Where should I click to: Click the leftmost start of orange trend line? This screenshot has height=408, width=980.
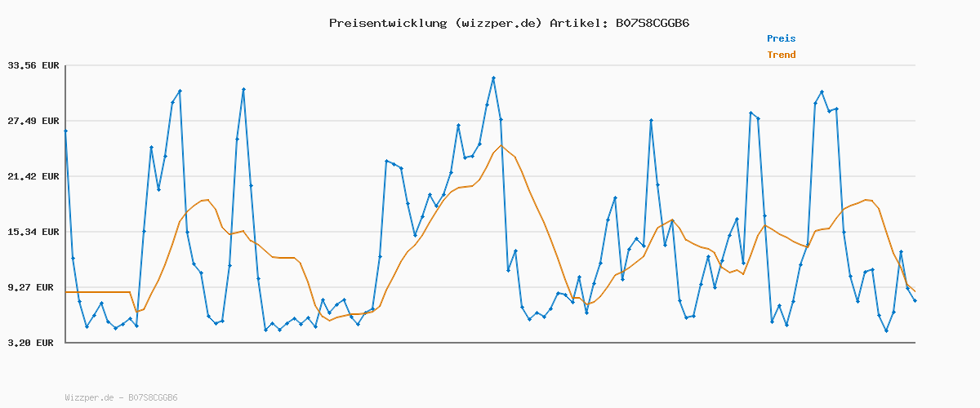tap(66, 292)
